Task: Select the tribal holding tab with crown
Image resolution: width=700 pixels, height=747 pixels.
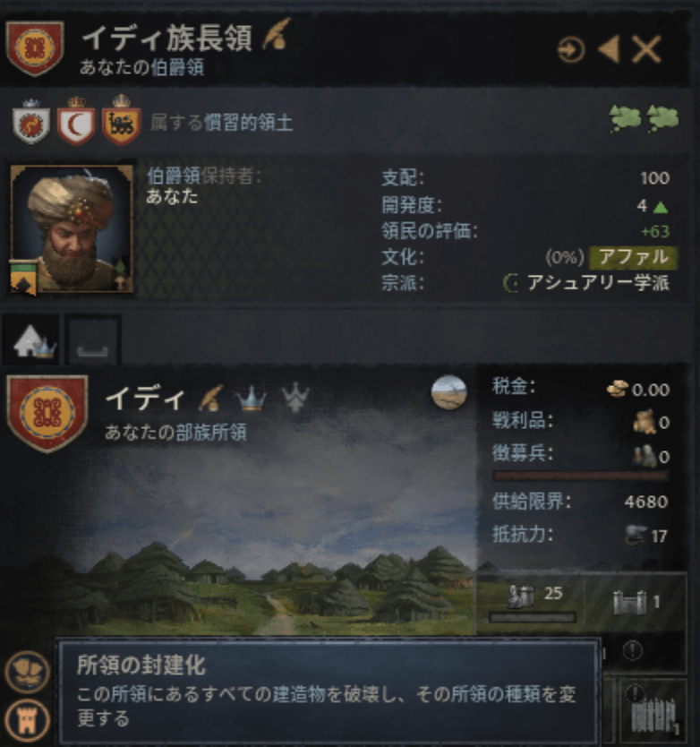Action: coord(31,339)
